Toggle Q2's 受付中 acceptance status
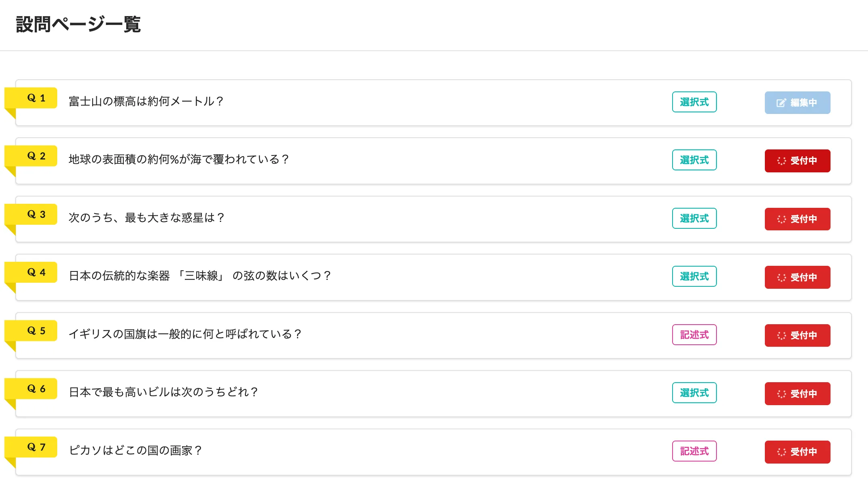Screen dimensions: 868x501 797,161
